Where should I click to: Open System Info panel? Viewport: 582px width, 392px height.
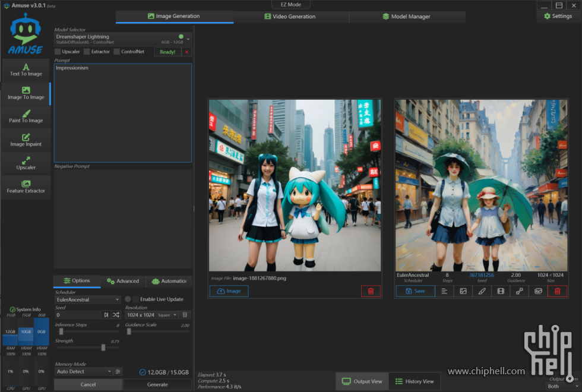(25, 309)
